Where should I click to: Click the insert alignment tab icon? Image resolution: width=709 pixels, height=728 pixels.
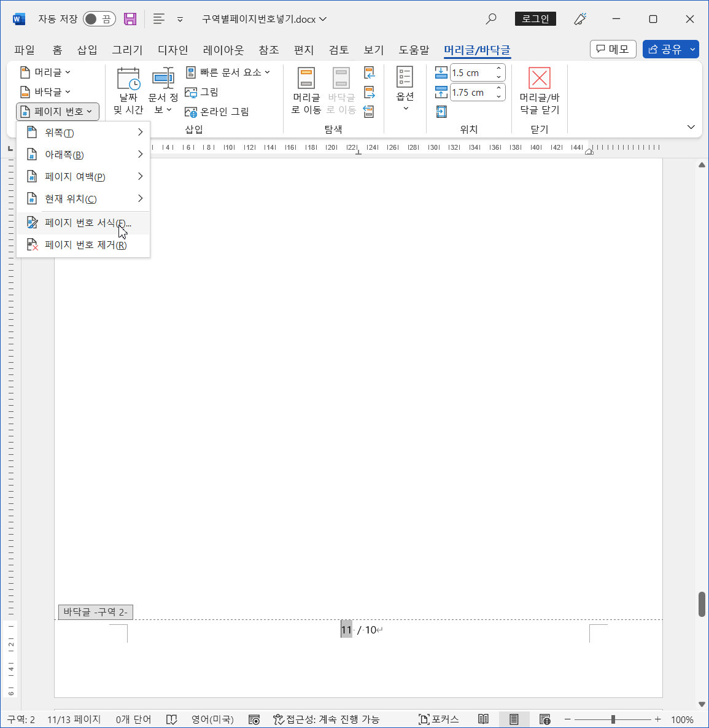[x=441, y=112]
